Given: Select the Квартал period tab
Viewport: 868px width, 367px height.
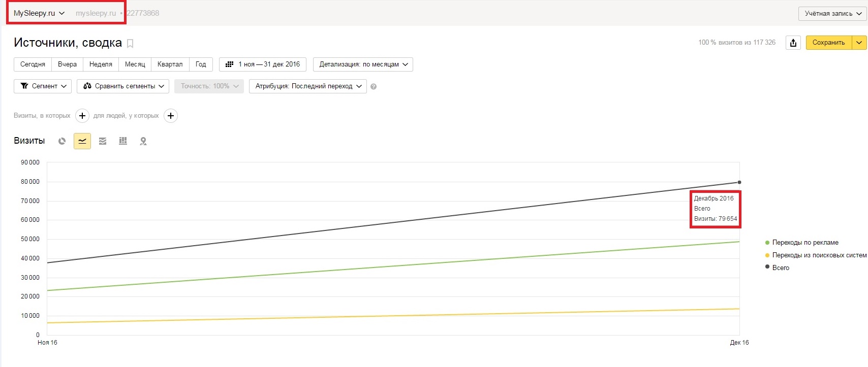Looking at the screenshot, I should point(170,64).
